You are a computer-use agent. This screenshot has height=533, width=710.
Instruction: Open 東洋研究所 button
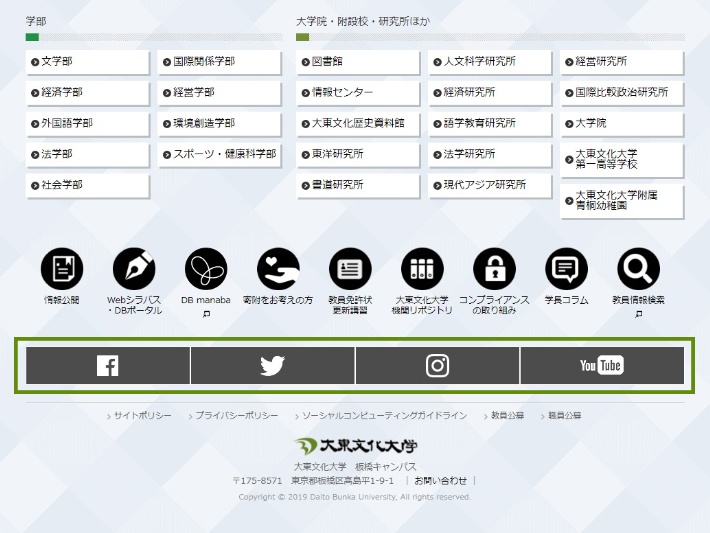[358, 154]
